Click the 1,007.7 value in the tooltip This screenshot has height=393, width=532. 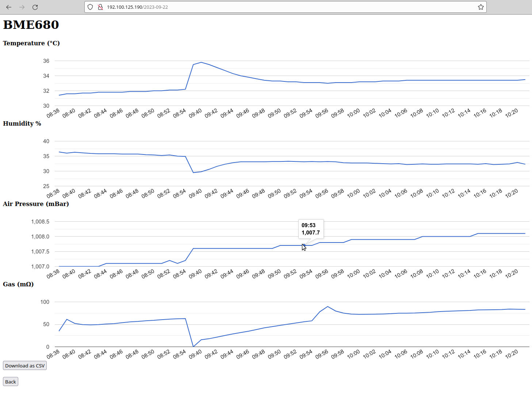tap(311, 233)
